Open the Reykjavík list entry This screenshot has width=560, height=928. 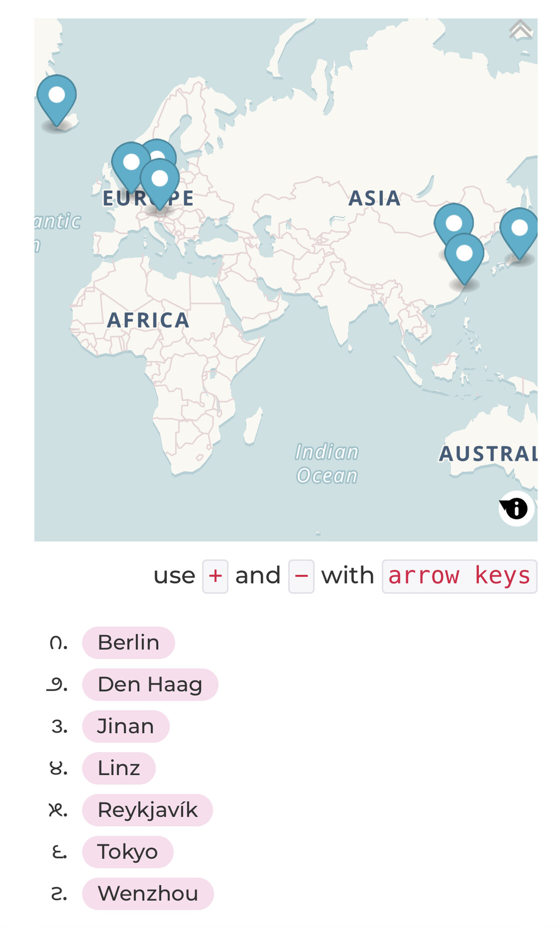click(x=148, y=810)
